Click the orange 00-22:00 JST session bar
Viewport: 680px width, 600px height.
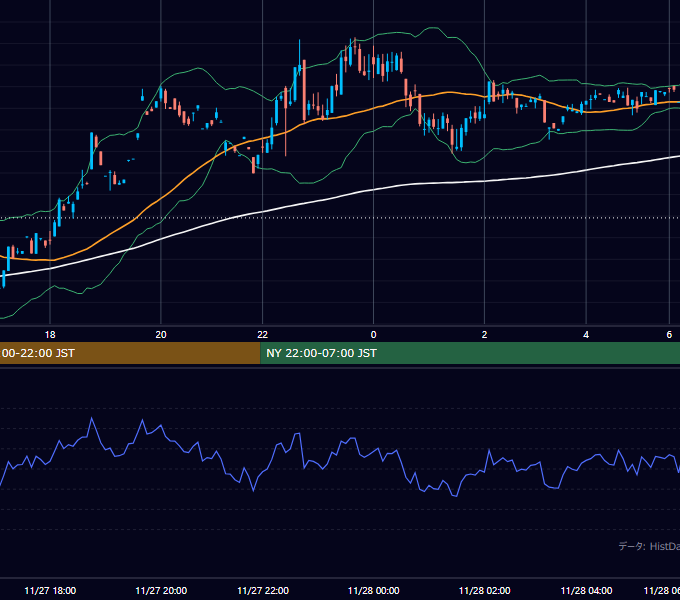(130, 353)
